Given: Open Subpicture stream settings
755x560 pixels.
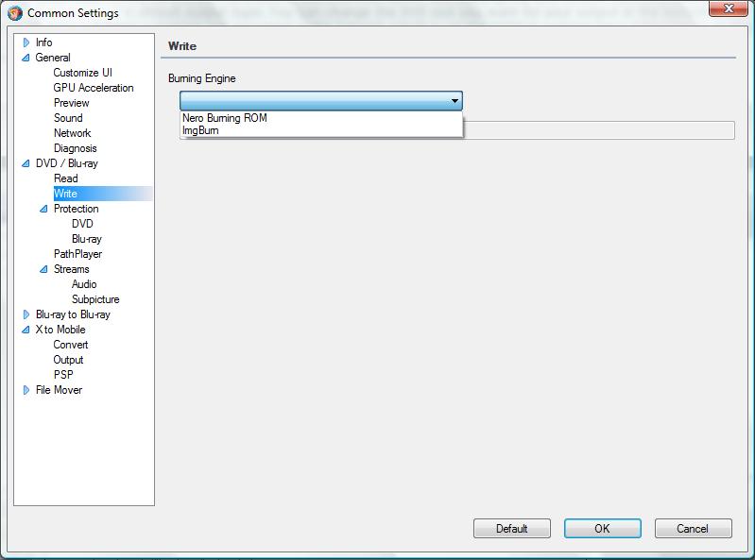Looking at the screenshot, I should click(95, 299).
